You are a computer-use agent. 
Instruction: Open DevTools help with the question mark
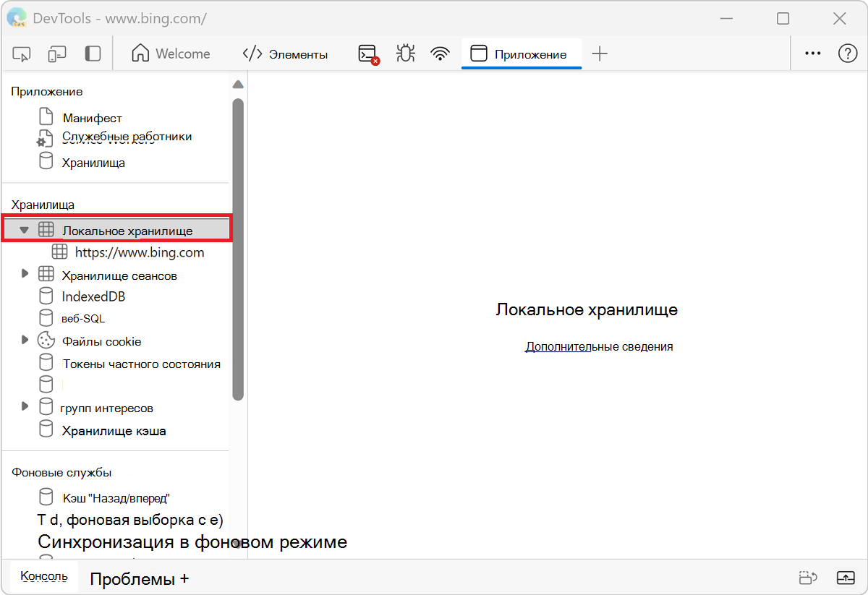coord(848,53)
